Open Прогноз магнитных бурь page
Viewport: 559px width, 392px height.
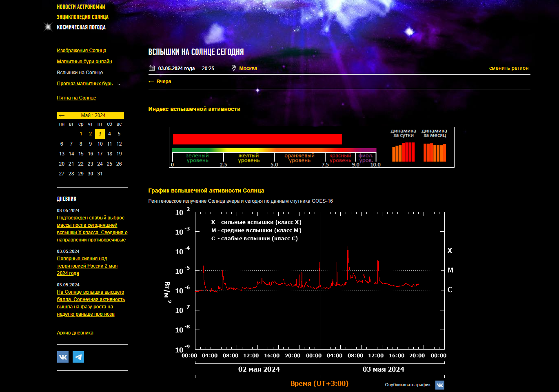click(x=85, y=84)
